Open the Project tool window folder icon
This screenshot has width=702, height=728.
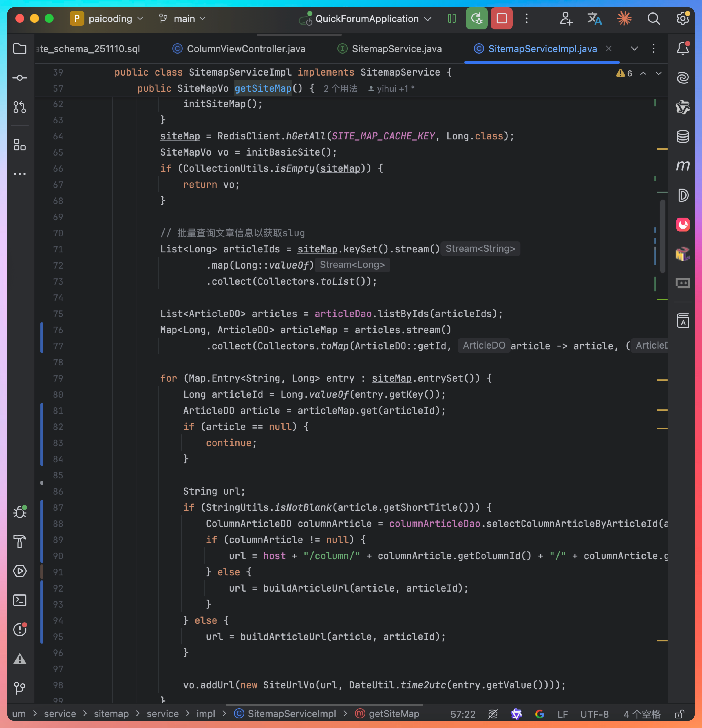20,49
